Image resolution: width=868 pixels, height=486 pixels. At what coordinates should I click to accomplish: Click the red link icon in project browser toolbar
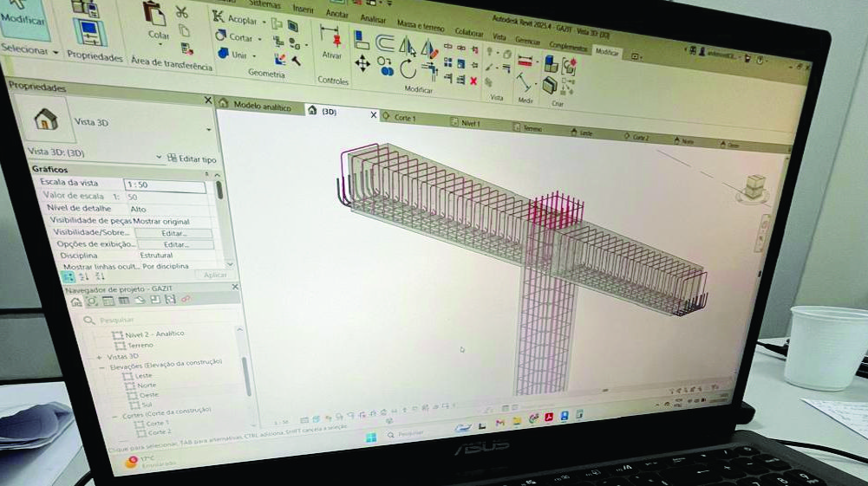point(186,299)
